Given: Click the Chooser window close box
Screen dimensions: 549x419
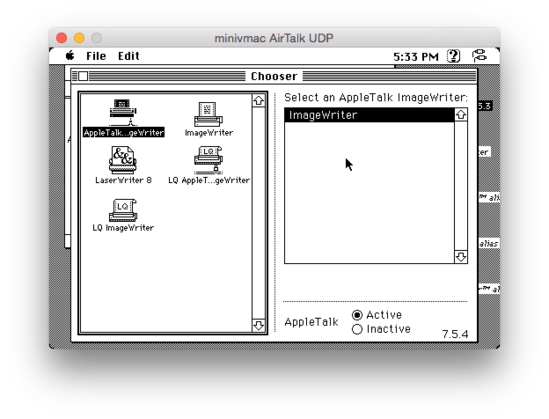Looking at the screenshot, I should (83, 76).
